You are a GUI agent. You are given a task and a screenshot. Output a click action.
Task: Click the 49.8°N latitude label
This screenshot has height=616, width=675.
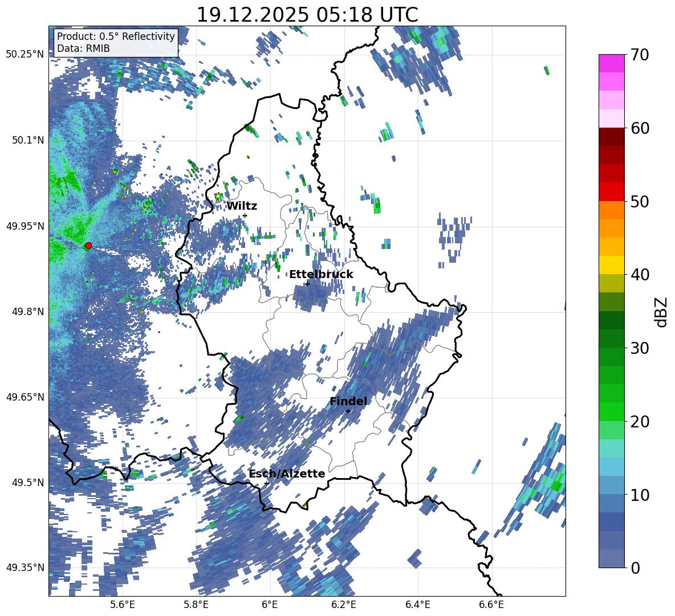coord(28,312)
